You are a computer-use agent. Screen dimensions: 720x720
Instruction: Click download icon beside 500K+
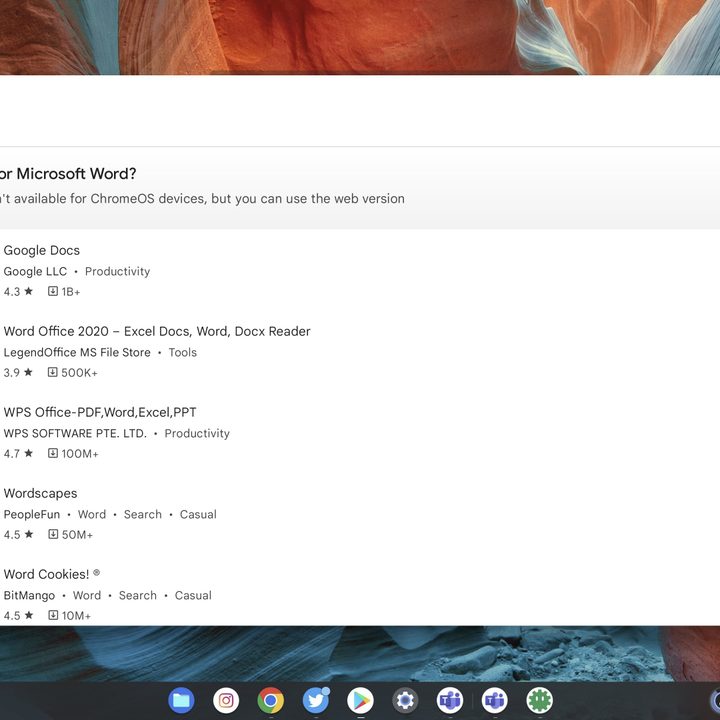(x=53, y=372)
